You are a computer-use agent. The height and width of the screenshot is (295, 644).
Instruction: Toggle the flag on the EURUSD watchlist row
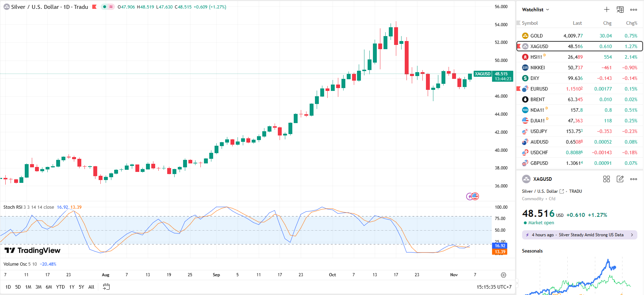tap(519, 89)
